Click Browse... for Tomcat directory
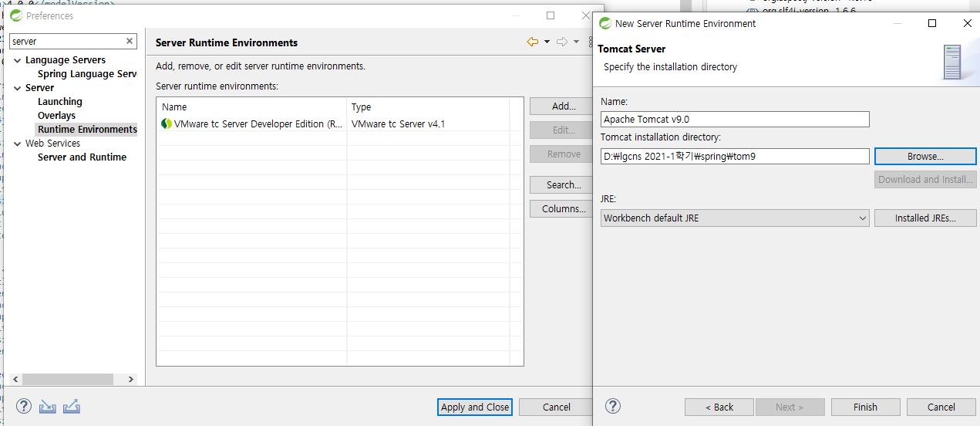 tap(925, 157)
